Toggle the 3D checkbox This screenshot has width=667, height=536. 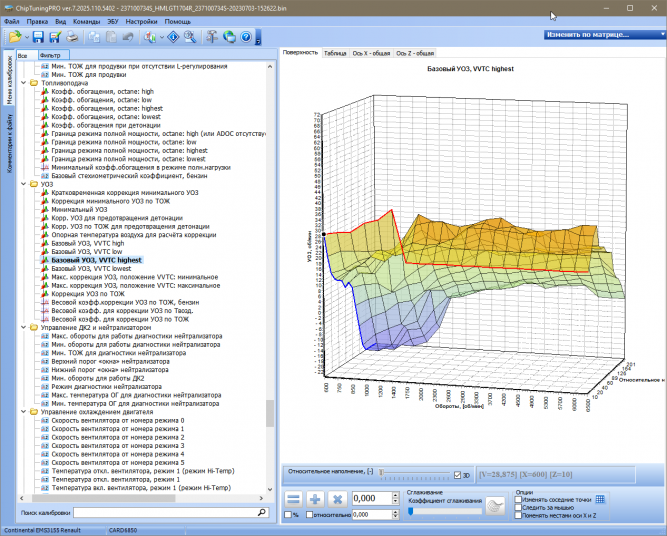[x=457, y=475]
